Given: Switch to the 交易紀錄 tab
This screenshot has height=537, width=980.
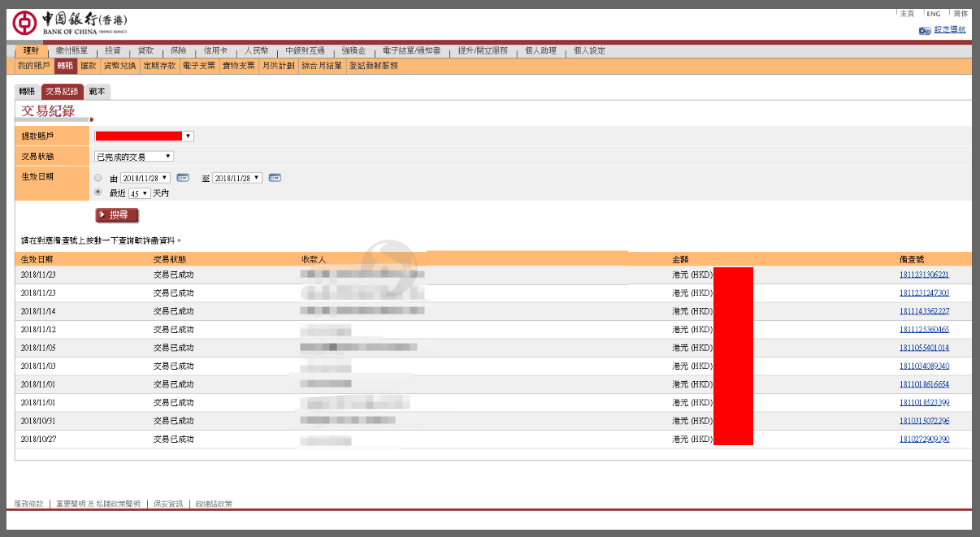Looking at the screenshot, I should coord(62,92).
